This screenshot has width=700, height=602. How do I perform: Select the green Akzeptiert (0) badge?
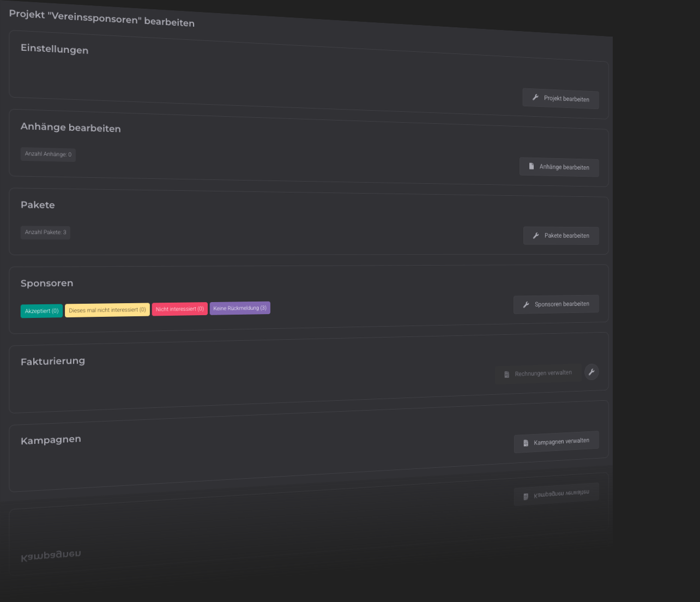[41, 311]
